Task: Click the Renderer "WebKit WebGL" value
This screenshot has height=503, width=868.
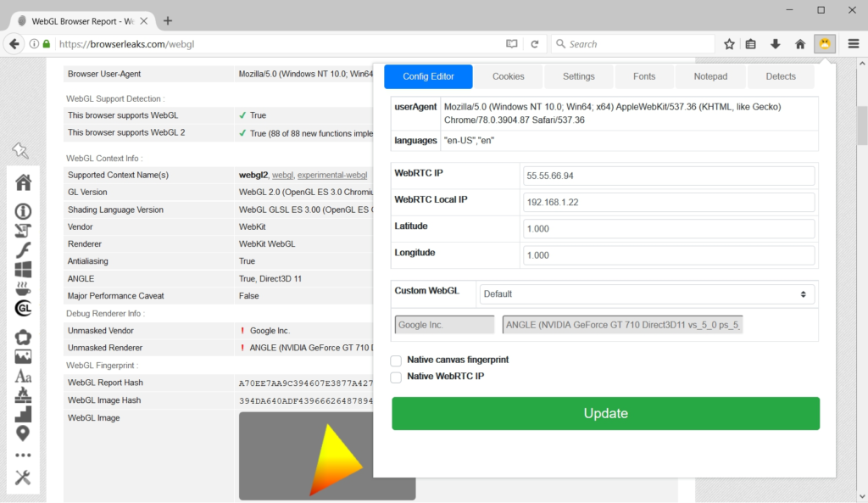Action: pyautogui.click(x=267, y=243)
